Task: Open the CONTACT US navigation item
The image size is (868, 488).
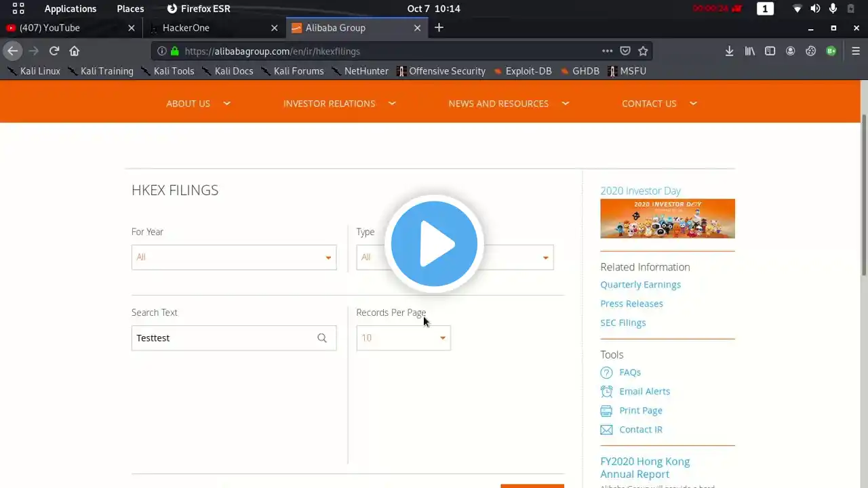Action: pyautogui.click(x=649, y=104)
